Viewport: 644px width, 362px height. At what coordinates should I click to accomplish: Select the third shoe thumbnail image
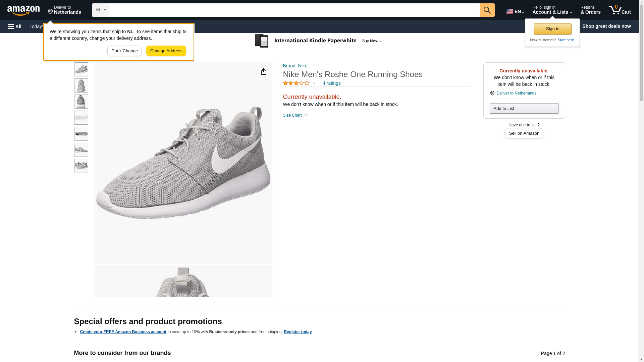(81, 102)
